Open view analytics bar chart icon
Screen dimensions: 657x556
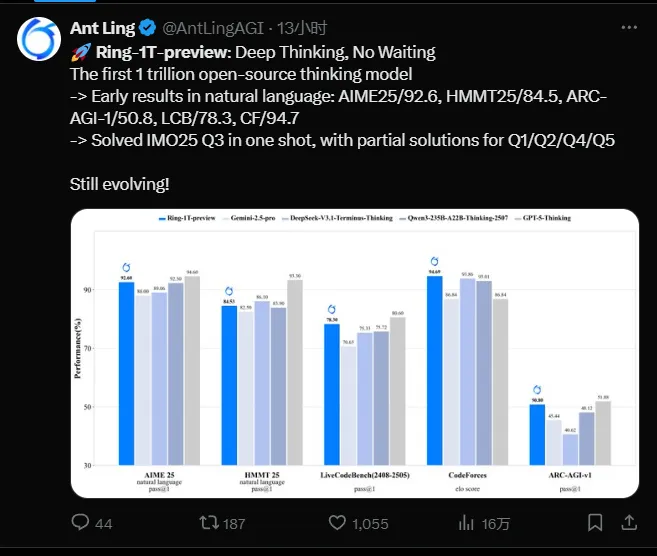pos(465,523)
